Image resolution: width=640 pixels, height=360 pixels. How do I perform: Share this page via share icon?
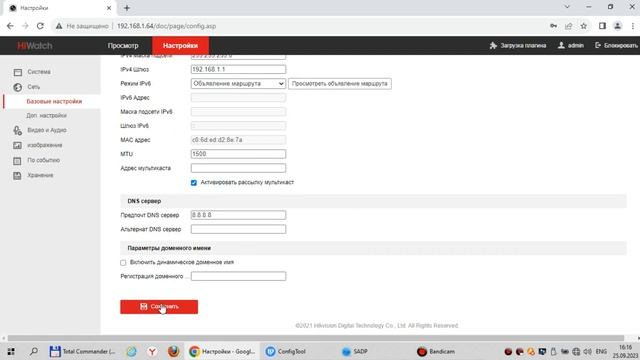click(x=569, y=26)
